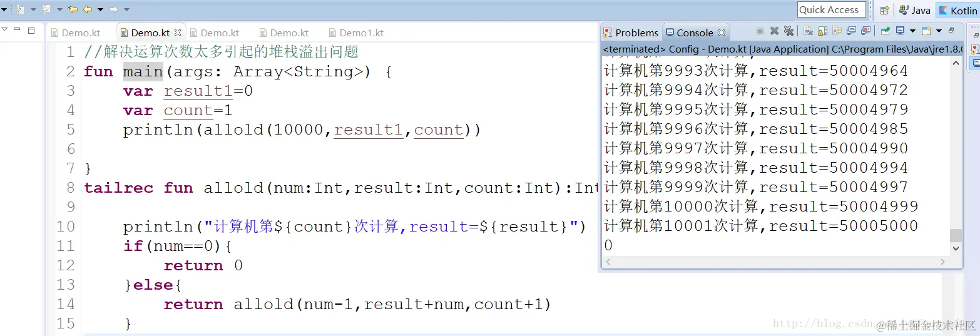Viewport: 980px width, 336px height.
Task: Click the Console icon on right trim bar
Action: pos(976,63)
